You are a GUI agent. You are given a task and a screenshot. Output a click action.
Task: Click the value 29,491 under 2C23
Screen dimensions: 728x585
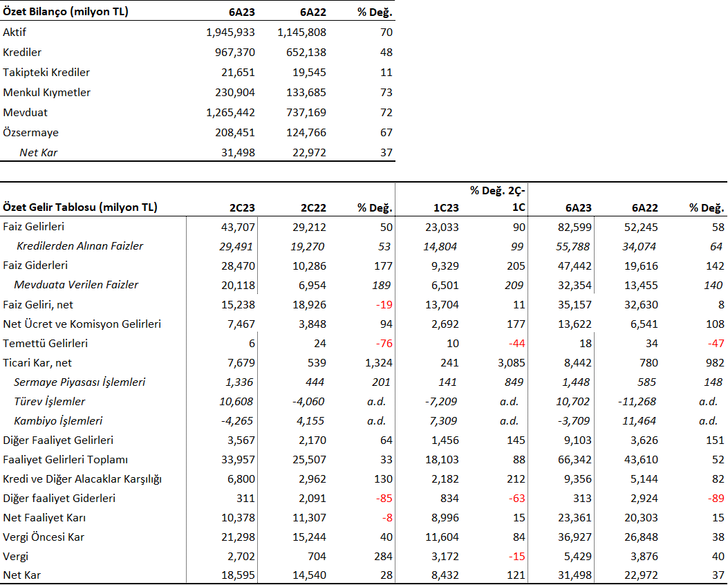[236, 247]
